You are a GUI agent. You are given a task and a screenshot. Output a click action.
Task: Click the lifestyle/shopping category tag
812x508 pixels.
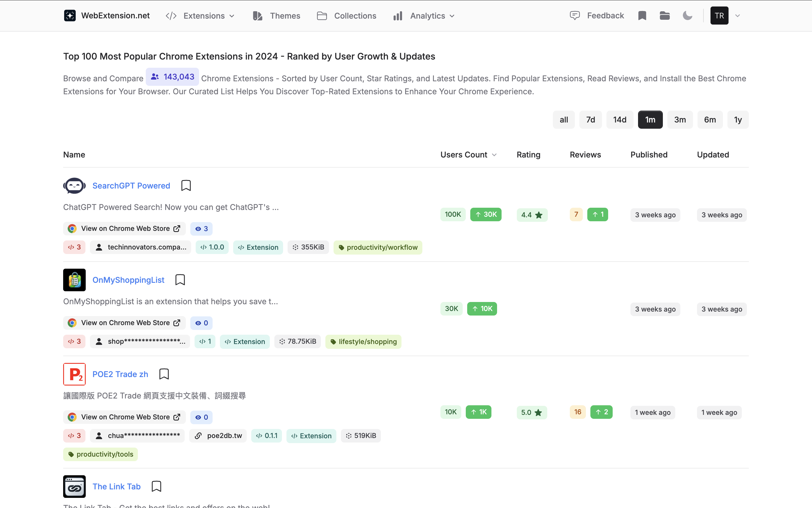(x=363, y=342)
